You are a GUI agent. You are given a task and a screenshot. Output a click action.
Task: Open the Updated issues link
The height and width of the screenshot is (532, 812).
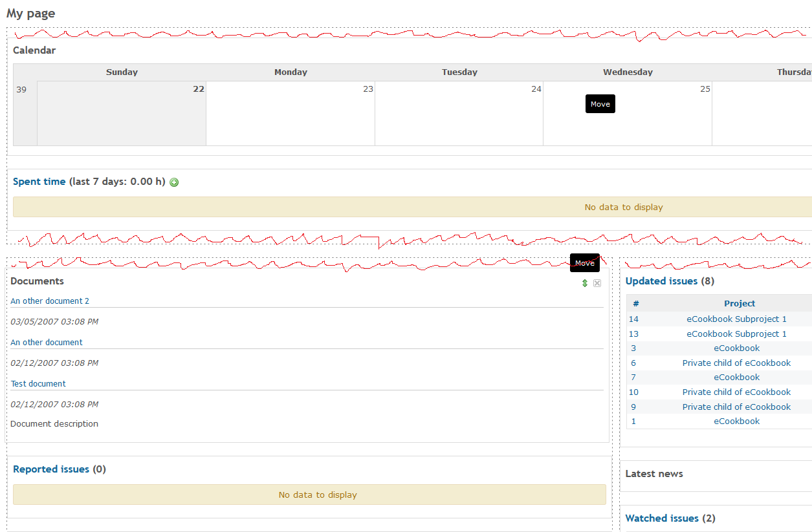pos(661,281)
